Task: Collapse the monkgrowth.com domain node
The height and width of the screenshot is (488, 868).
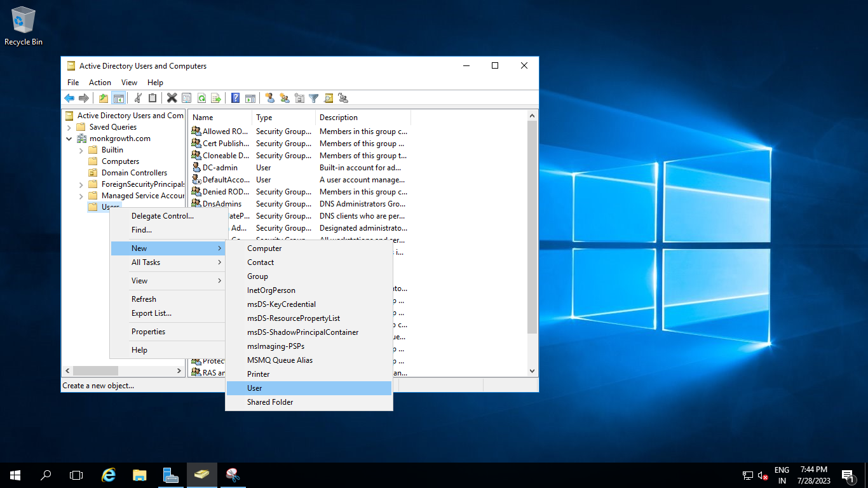Action: tap(69, 139)
